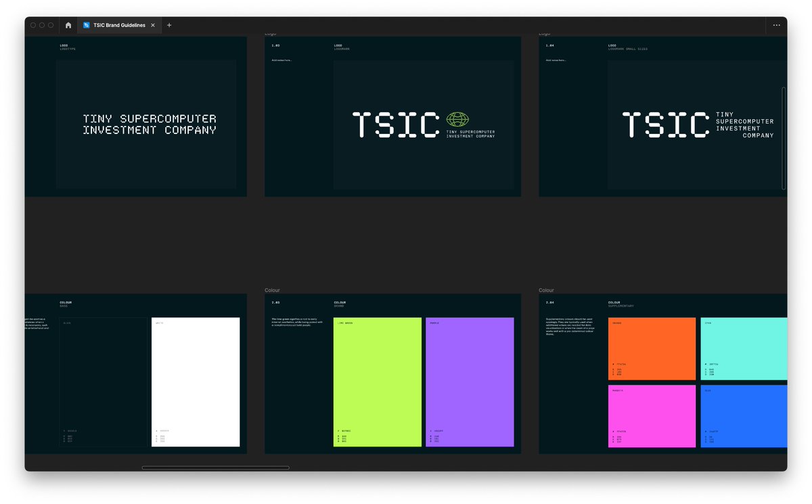Click the small company name under the globe

(470, 134)
